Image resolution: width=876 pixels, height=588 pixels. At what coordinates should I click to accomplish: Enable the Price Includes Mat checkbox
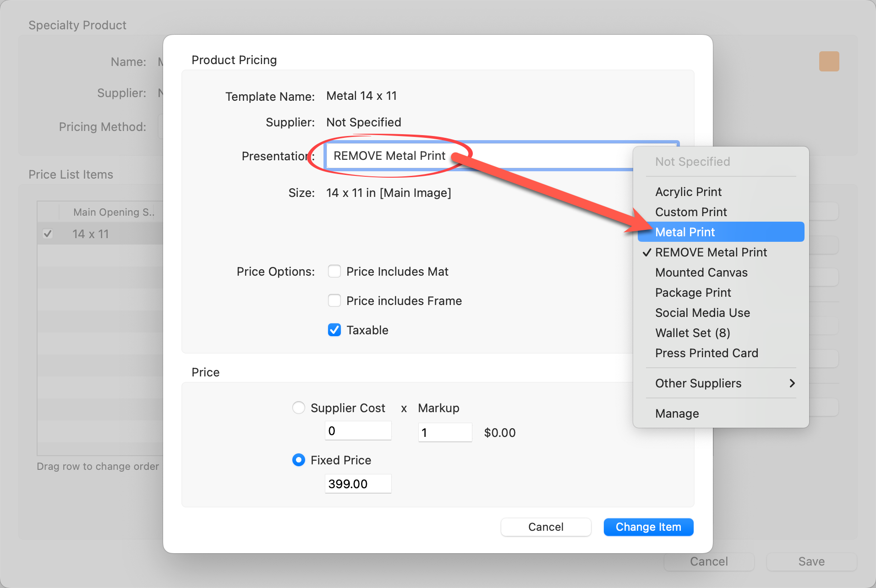[x=334, y=272]
